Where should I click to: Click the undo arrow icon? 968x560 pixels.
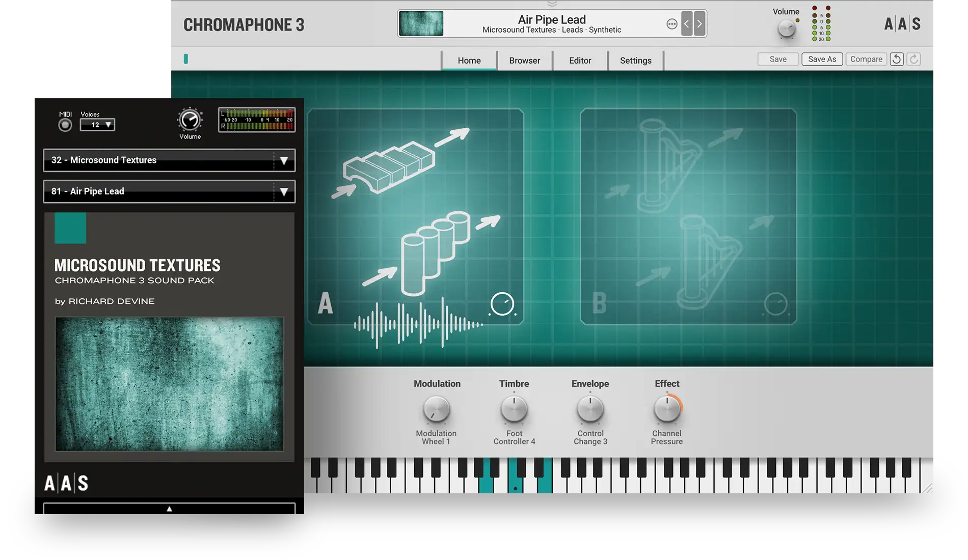(x=896, y=59)
